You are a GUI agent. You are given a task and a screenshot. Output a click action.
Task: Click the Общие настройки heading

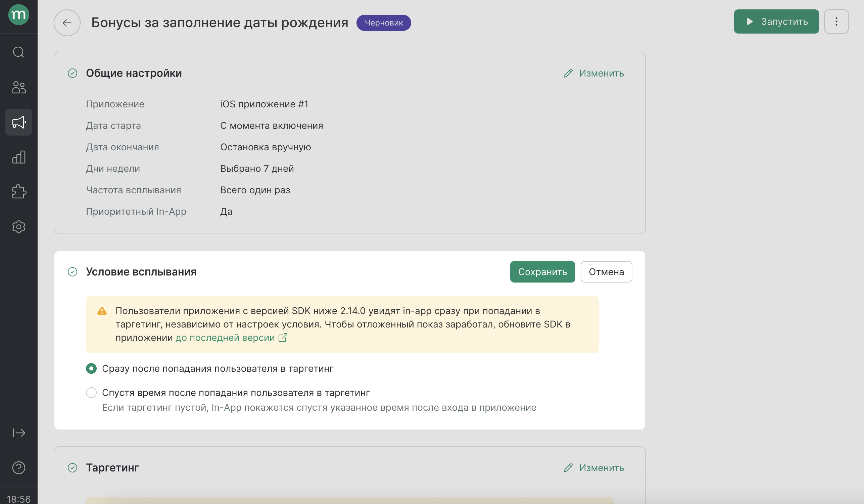[134, 73]
